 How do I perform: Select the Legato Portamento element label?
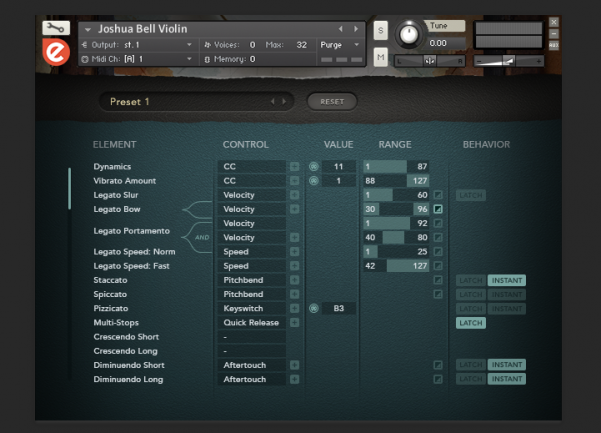point(131,231)
